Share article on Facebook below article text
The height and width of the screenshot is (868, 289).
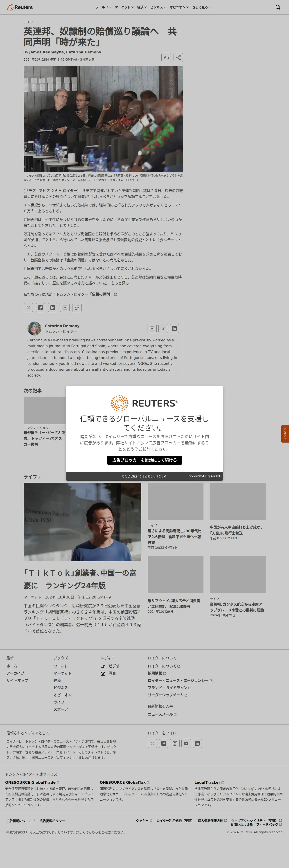click(40, 308)
